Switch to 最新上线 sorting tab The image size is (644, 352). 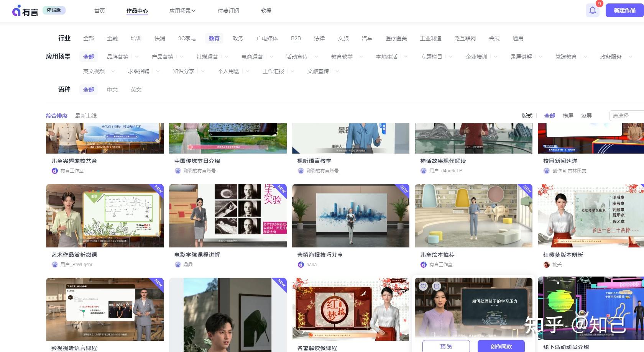[x=86, y=115]
